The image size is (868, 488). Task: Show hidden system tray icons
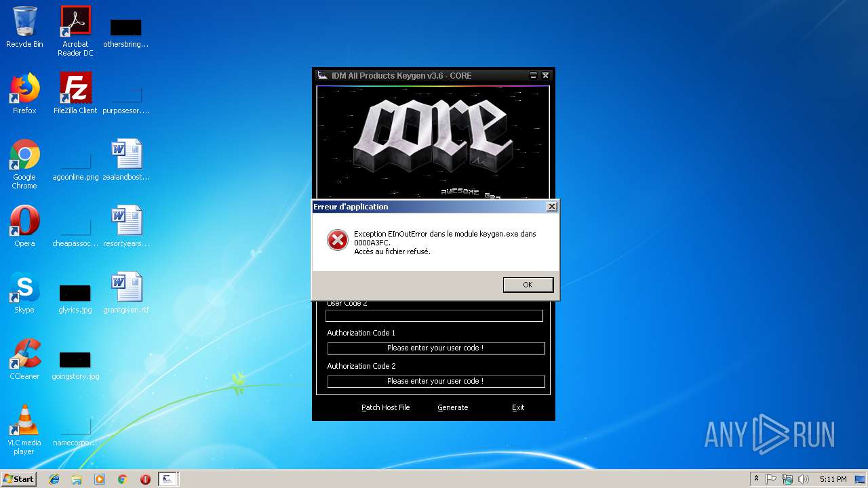click(x=756, y=479)
